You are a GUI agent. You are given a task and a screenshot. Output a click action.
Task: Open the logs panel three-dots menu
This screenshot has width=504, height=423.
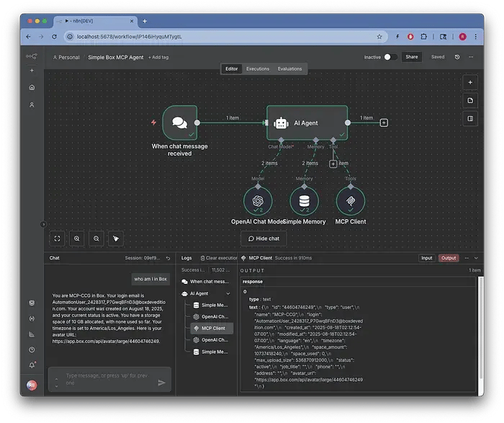click(x=467, y=258)
